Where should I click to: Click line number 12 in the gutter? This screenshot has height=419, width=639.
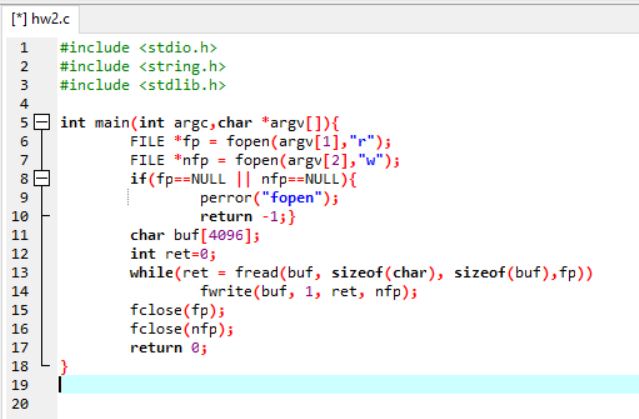pyautogui.click(x=20, y=254)
